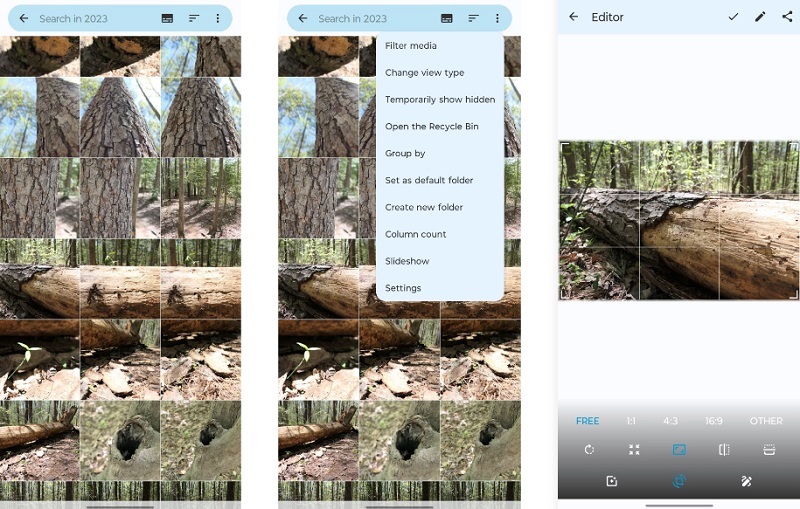This screenshot has width=800, height=509.
Task: Open three-dot overflow menu in left gallery
Action: 218,18
